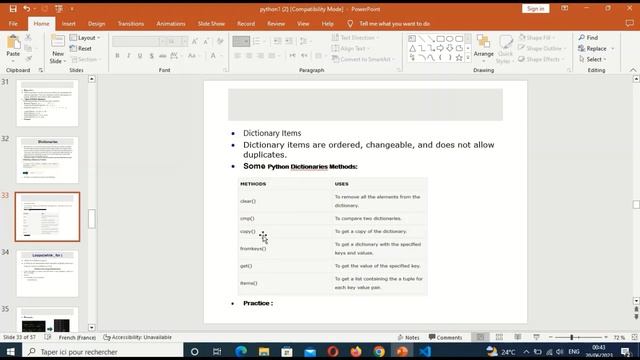This screenshot has height=360, width=640.
Task: Convert text to SmartArt
Action: [363, 59]
